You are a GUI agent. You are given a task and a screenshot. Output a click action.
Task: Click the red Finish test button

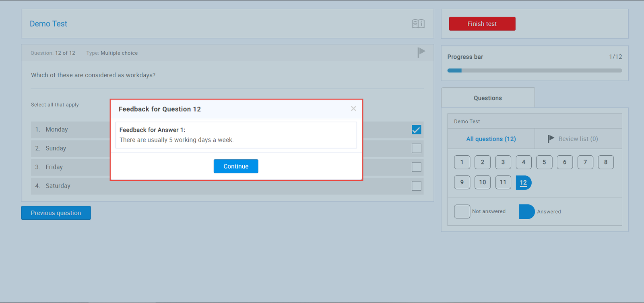482,24
